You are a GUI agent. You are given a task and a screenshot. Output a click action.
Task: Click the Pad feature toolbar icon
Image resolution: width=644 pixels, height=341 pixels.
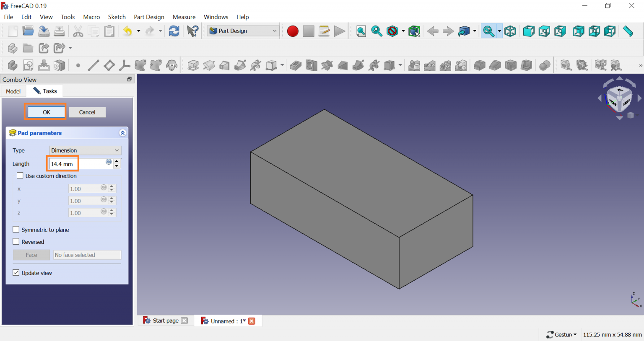point(193,65)
